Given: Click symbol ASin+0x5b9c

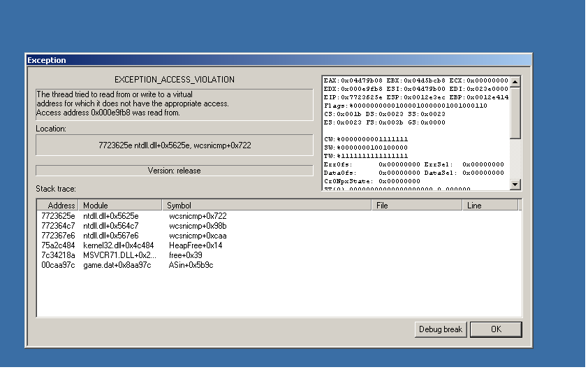Looking at the screenshot, I should (191, 264).
